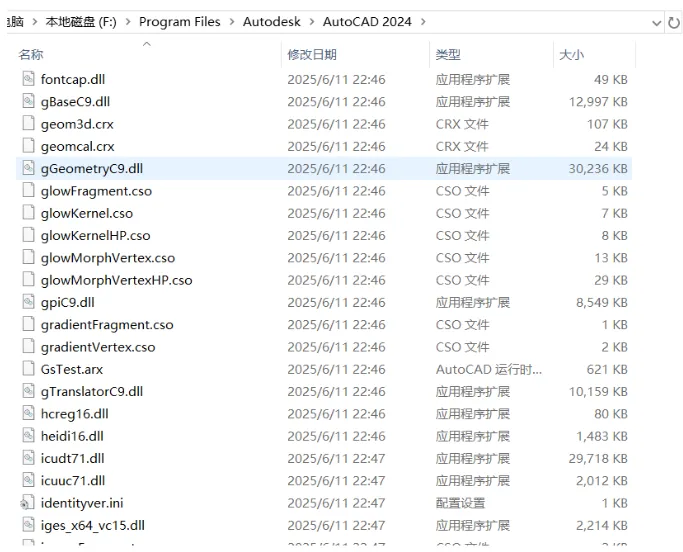The width and height of the screenshot is (683, 552).
Task: Select file name gradientFragment.cso
Action: point(107,325)
